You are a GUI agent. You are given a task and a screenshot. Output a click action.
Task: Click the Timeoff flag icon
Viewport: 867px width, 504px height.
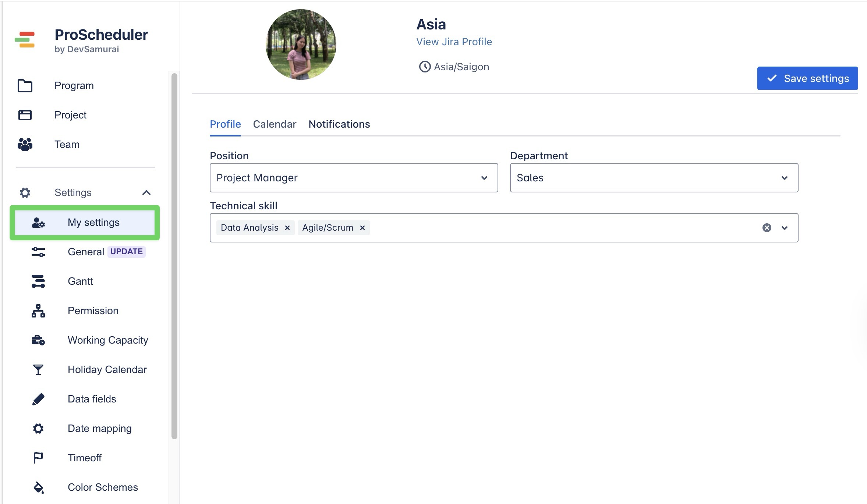38,458
